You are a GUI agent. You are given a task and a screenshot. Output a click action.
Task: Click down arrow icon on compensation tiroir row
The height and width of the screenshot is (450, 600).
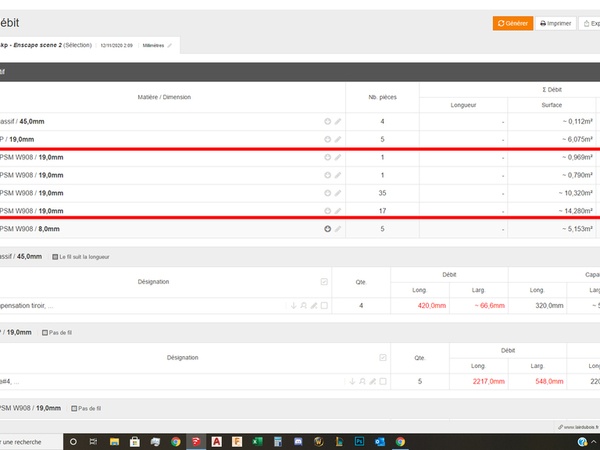(293, 306)
